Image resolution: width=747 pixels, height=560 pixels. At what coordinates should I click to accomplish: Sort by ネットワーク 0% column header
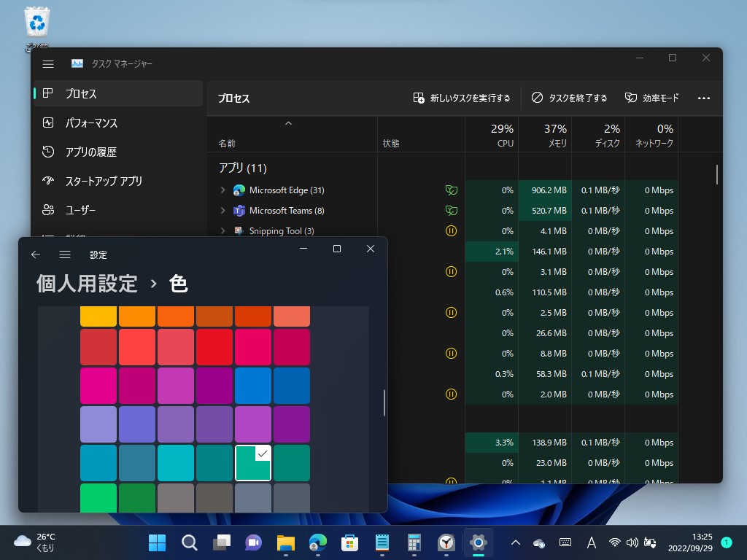point(651,135)
